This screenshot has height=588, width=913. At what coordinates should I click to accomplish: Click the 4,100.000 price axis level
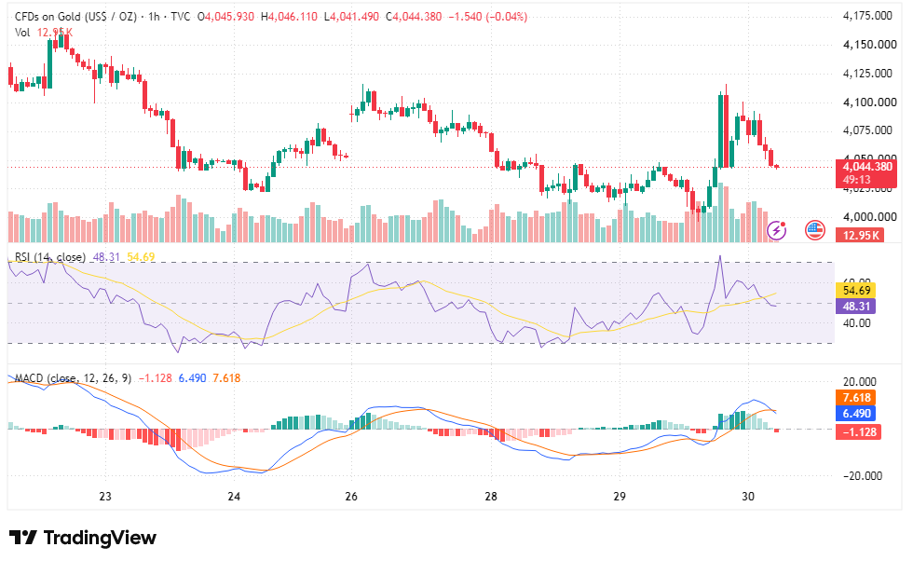(x=870, y=103)
